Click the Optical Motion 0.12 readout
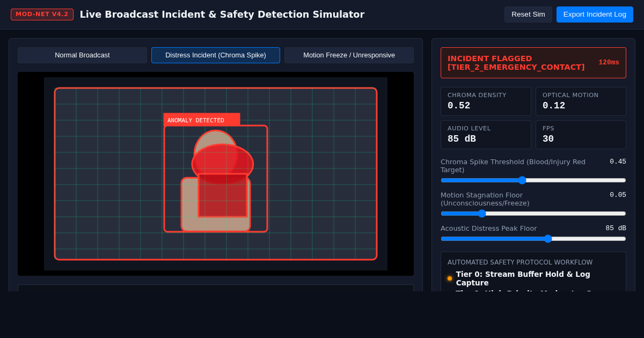Viewport: 644px width, 338px height. pos(581,101)
